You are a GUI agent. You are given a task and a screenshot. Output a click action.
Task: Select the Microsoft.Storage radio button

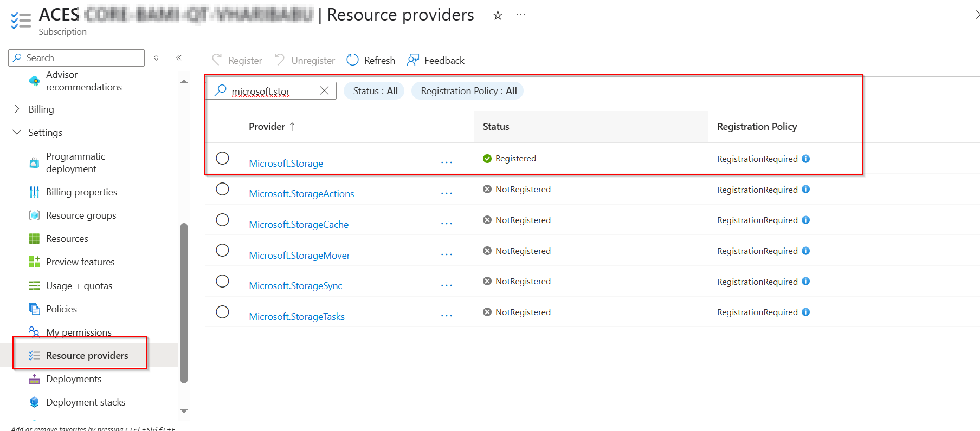coord(222,158)
